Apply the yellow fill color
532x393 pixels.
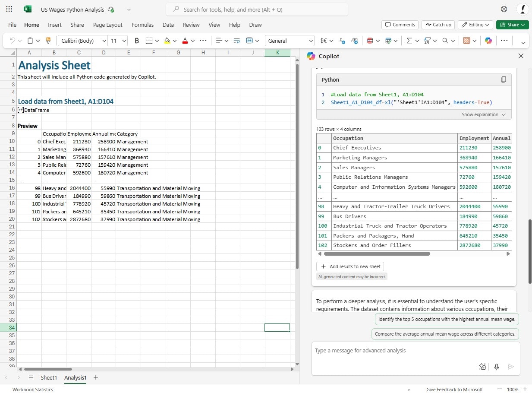tap(167, 41)
